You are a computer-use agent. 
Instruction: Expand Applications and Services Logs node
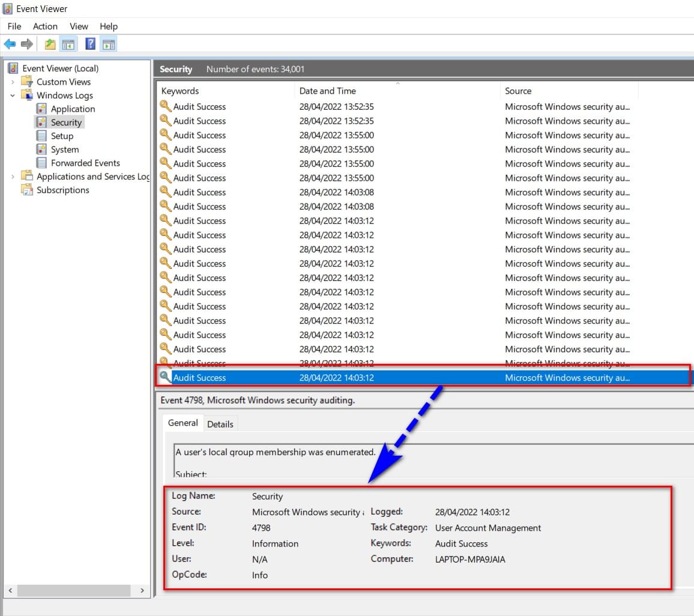click(x=13, y=177)
